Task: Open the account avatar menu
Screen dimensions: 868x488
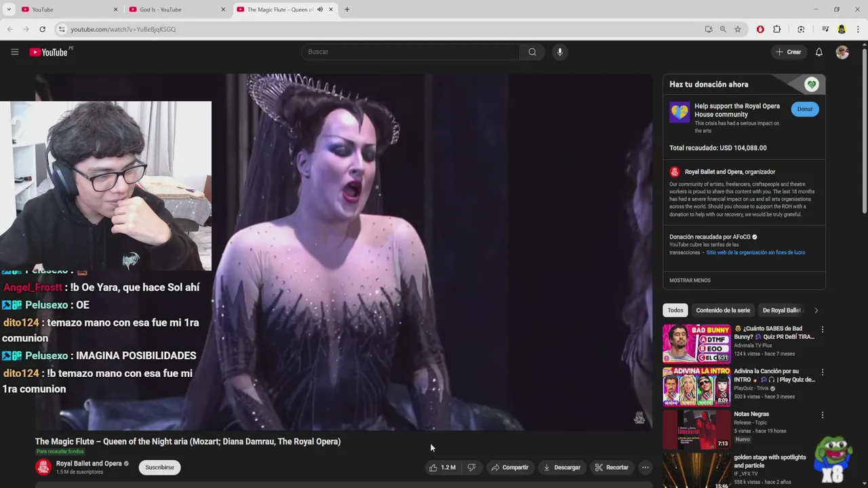Action: pyautogui.click(x=842, y=52)
